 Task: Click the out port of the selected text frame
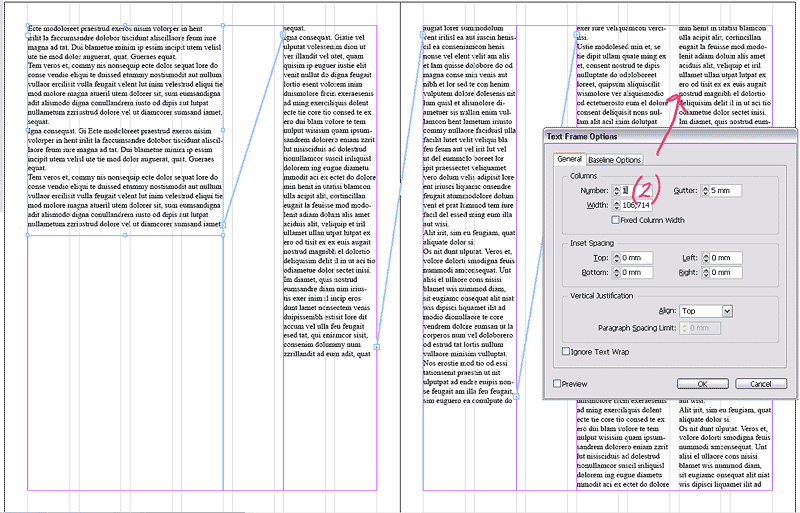tap(222, 225)
